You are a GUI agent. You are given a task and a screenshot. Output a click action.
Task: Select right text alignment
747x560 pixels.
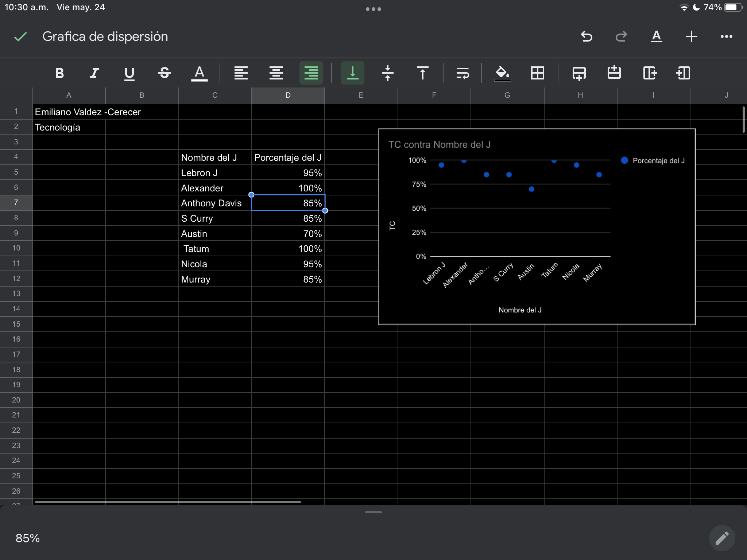[x=311, y=73]
